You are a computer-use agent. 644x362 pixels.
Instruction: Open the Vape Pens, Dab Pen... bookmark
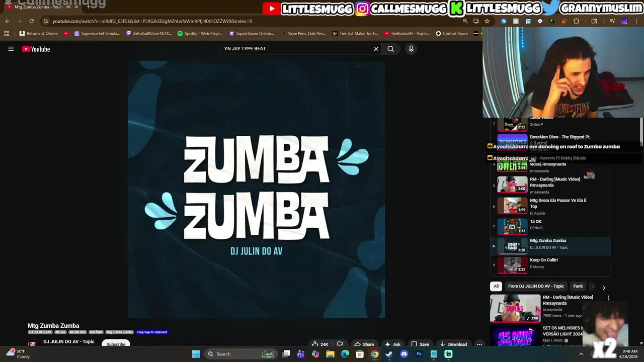click(304, 34)
